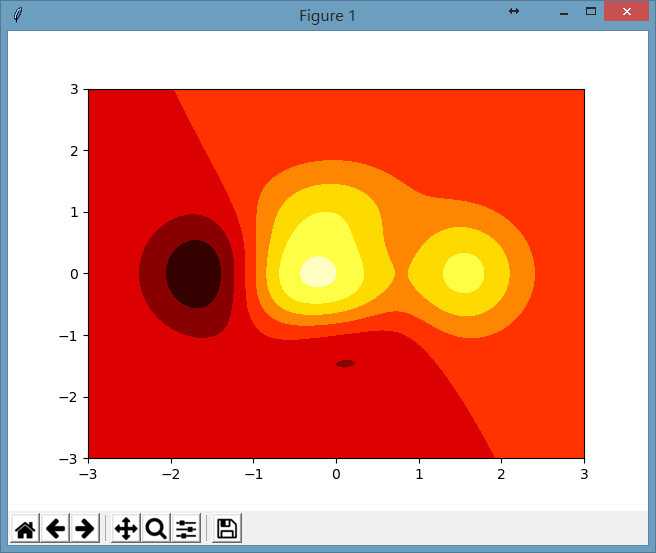Click the x-axis tick label −1
Screen dimensions: 656x553
click(254, 474)
